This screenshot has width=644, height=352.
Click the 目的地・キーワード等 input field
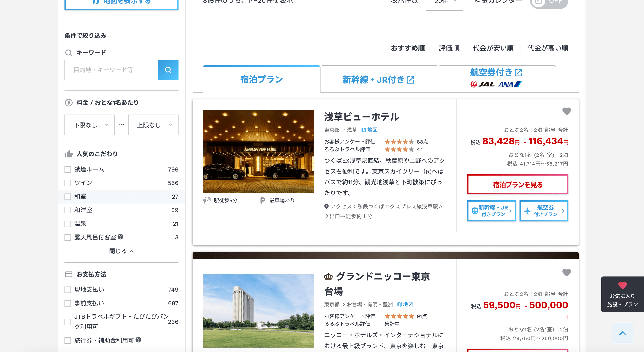tap(111, 70)
